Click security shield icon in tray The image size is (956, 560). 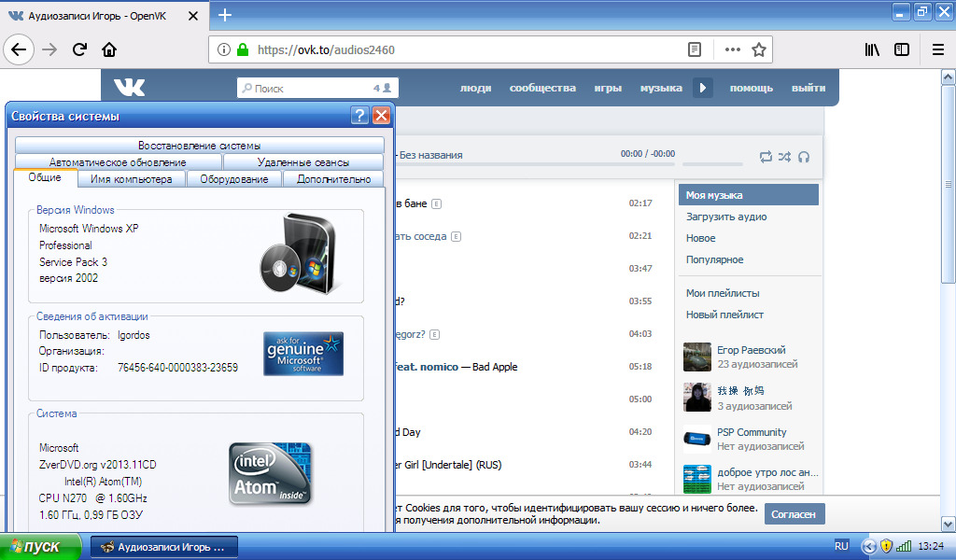[x=887, y=546]
